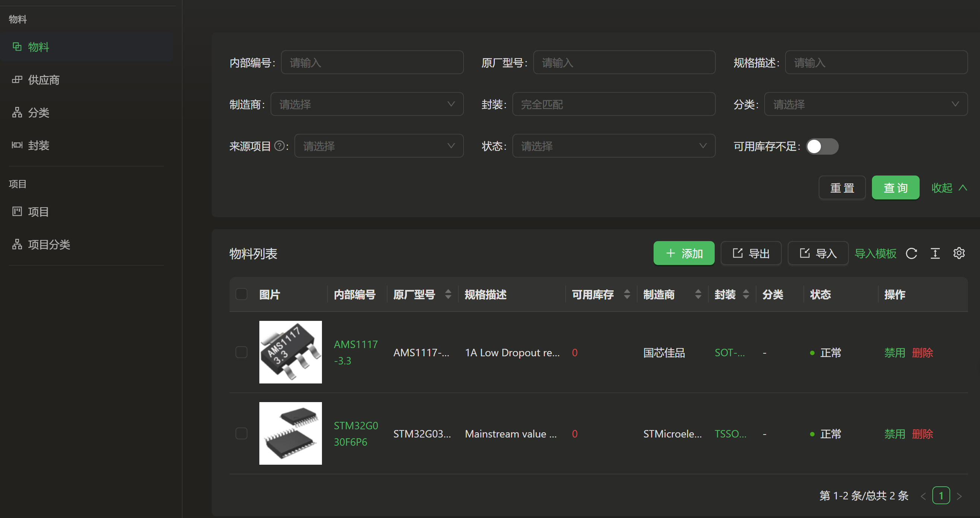Click the 内部编号 input field
The height and width of the screenshot is (518, 980).
(x=372, y=63)
